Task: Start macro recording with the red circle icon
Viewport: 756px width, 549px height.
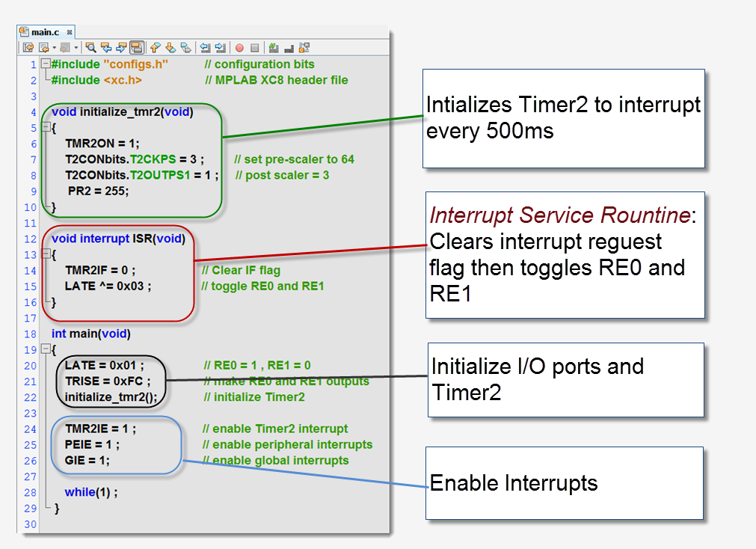Action: point(240,47)
